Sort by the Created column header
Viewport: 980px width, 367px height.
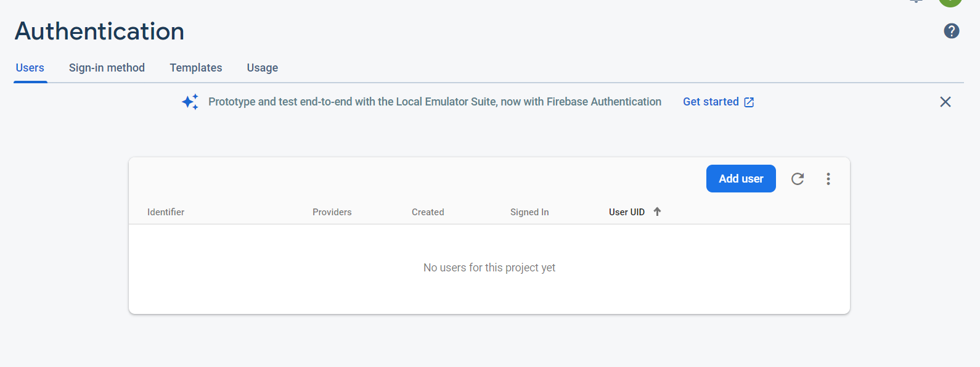[428, 212]
